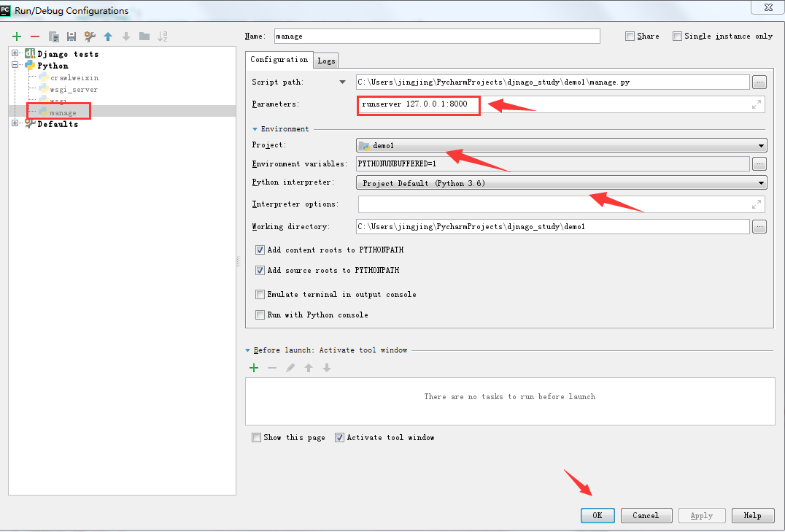785x532 pixels.
Task: Open the Project demo1 dropdown
Action: (x=561, y=146)
